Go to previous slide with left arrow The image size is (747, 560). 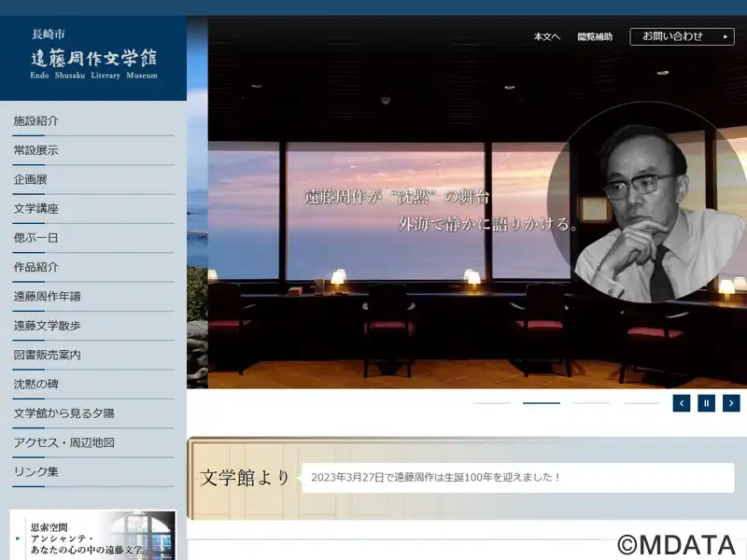[x=682, y=403]
